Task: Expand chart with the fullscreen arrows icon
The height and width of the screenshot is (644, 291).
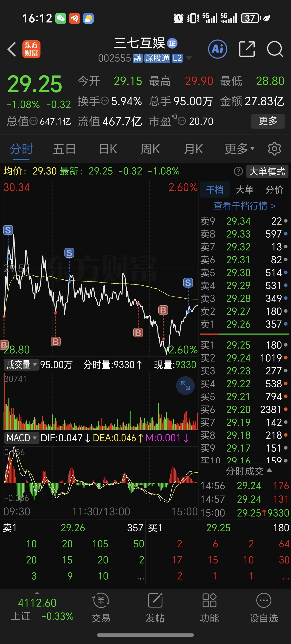Action: point(185,385)
